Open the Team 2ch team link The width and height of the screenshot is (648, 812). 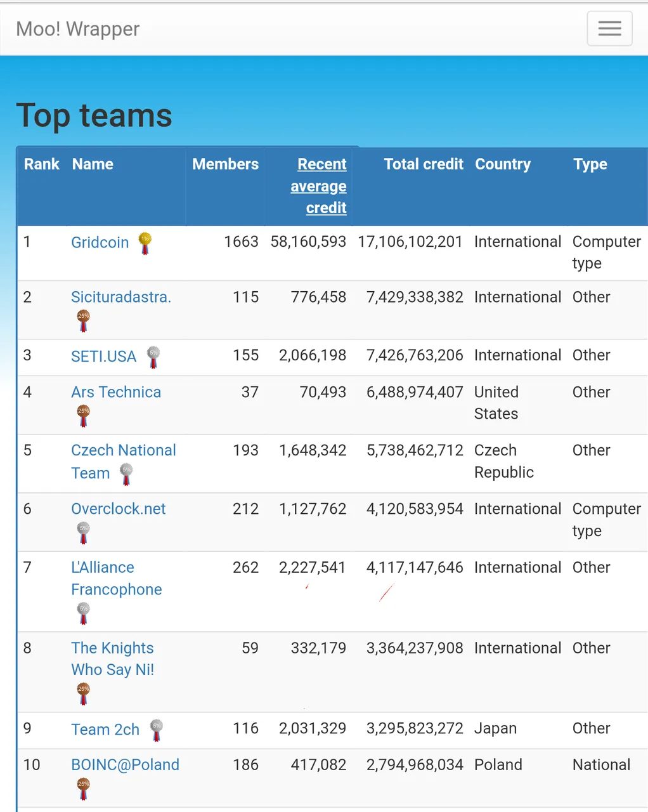(x=105, y=730)
